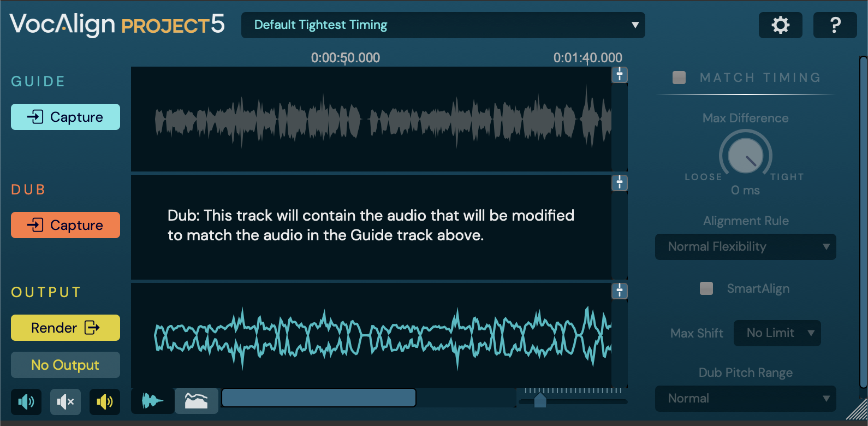Open the Dub Pitch Range dropdown
The image size is (868, 426).
click(x=745, y=399)
